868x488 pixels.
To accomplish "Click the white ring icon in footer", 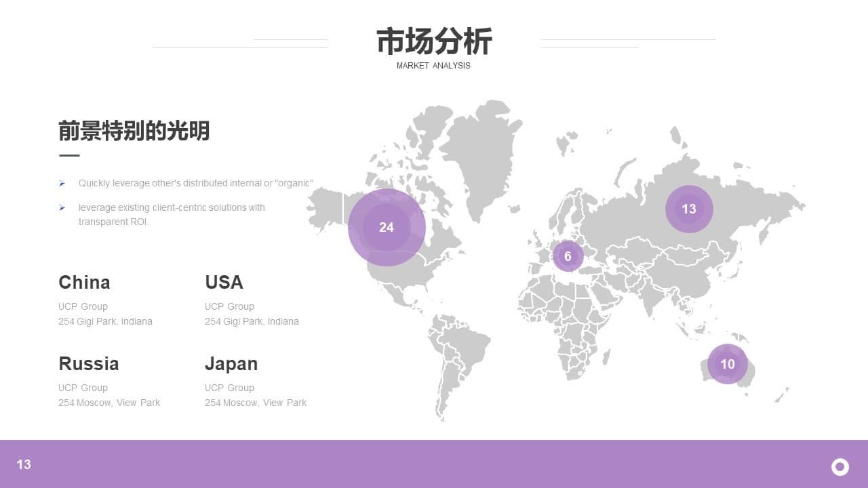I will point(840,466).
